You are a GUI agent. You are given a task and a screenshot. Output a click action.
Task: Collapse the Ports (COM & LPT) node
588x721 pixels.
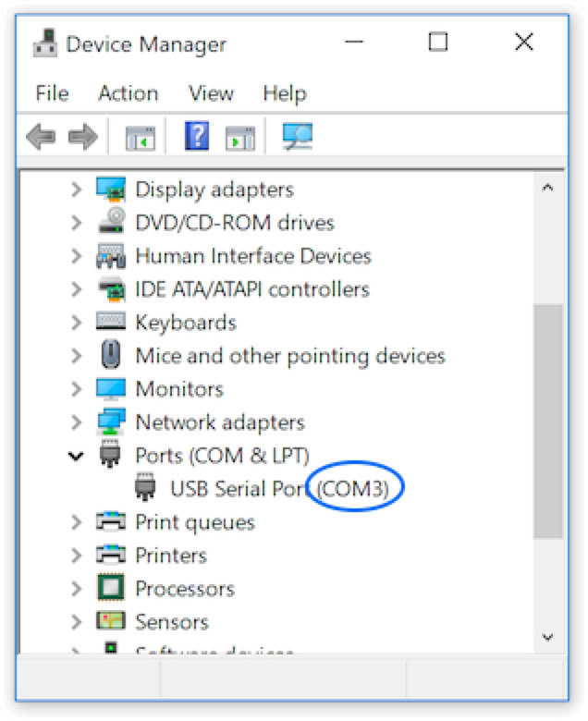click(x=76, y=456)
